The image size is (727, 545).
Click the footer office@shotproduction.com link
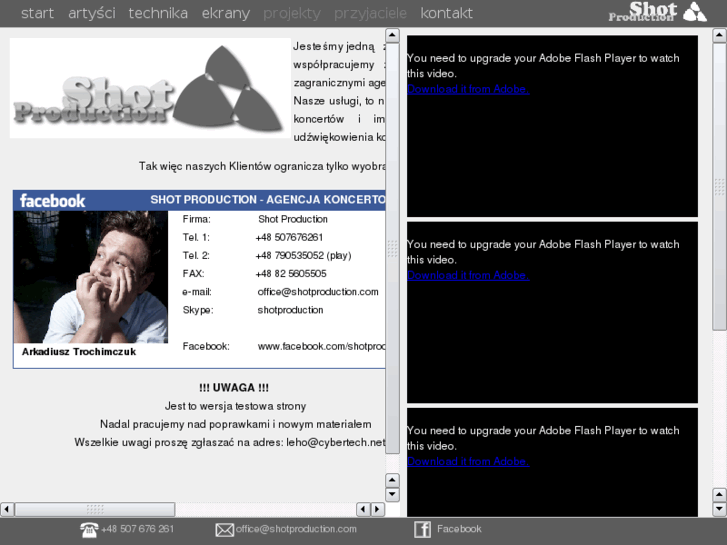pos(296,529)
